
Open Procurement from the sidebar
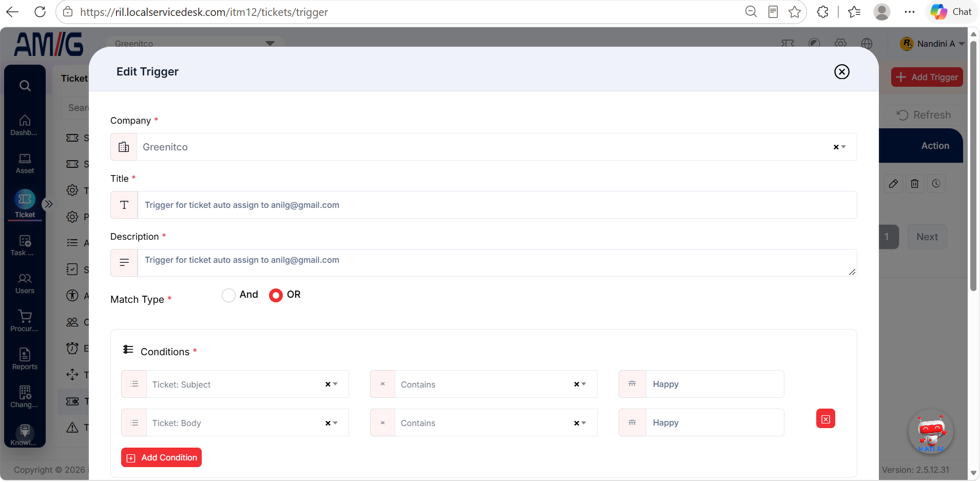(x=25, y=321)
